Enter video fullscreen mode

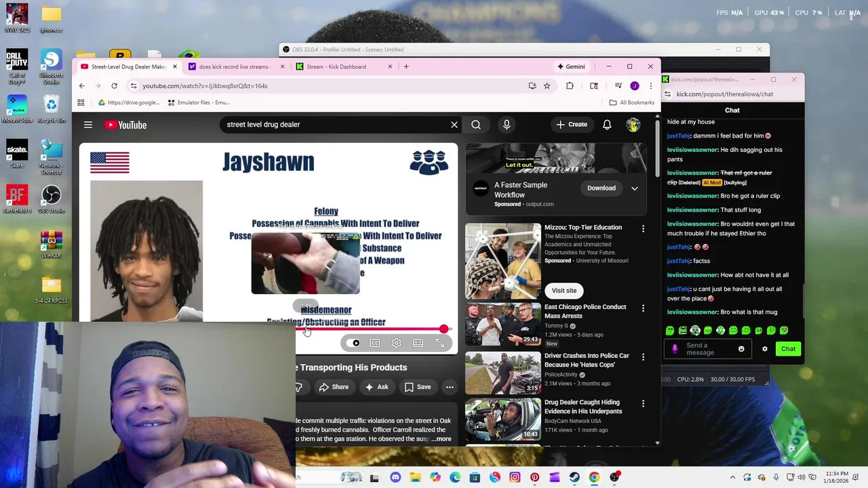pyautogui.click(x=439, y=343)
